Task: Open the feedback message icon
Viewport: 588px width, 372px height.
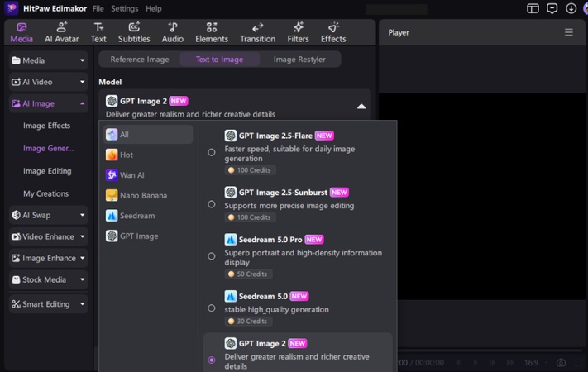Action: (552, 8)
